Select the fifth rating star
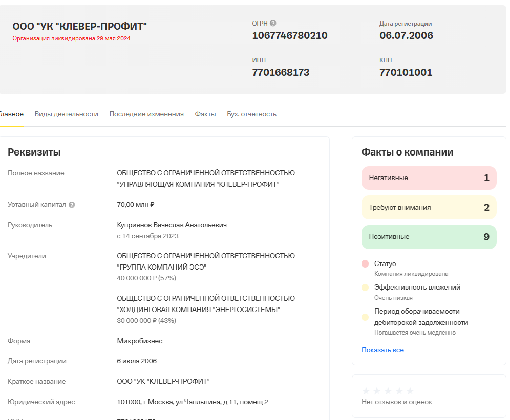Viewport: 510px width, 420px height. tap(411, 390)
